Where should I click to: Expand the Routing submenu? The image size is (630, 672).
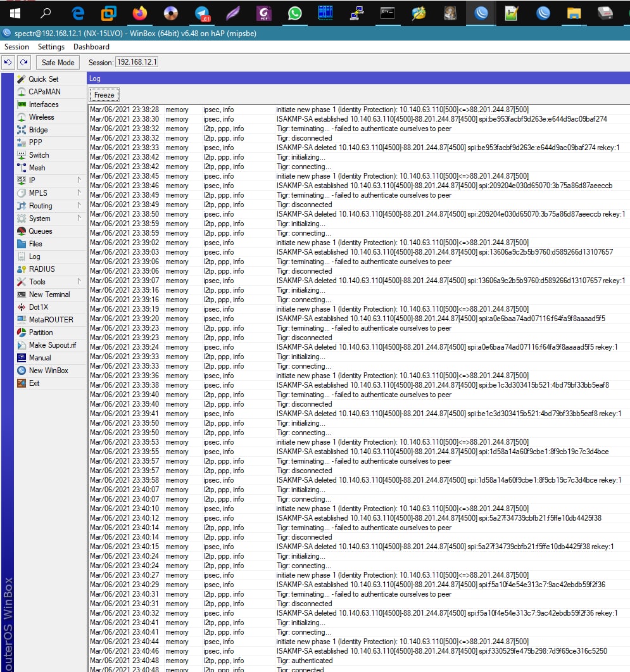50,206
